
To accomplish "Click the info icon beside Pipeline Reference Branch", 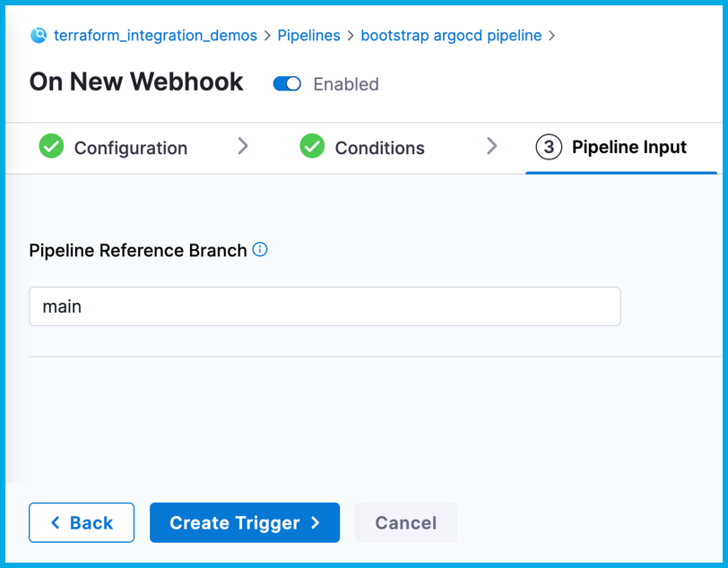I will (260, 250).
